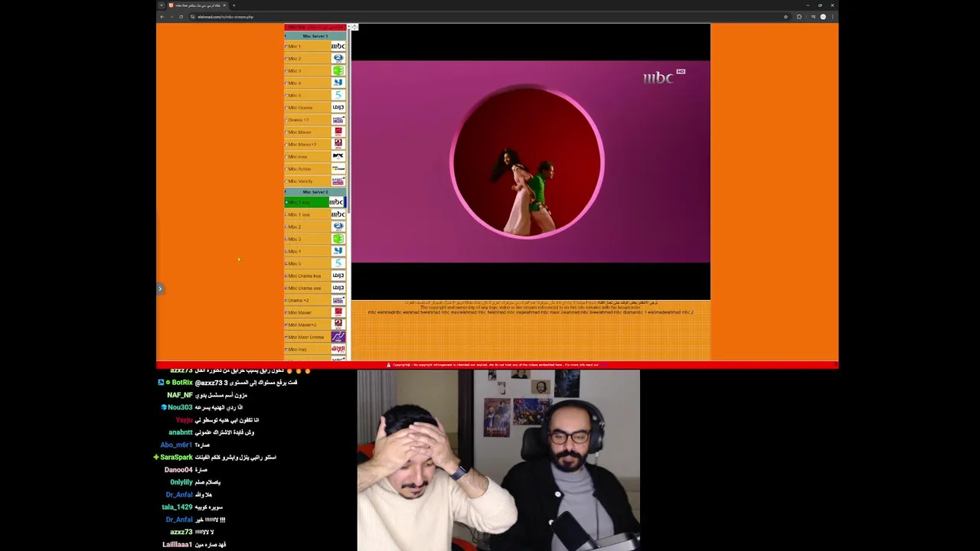Viewport: 980px width, 551px height.
Task: Open the tab search dropdown arrow
Action: coord(162,5)
